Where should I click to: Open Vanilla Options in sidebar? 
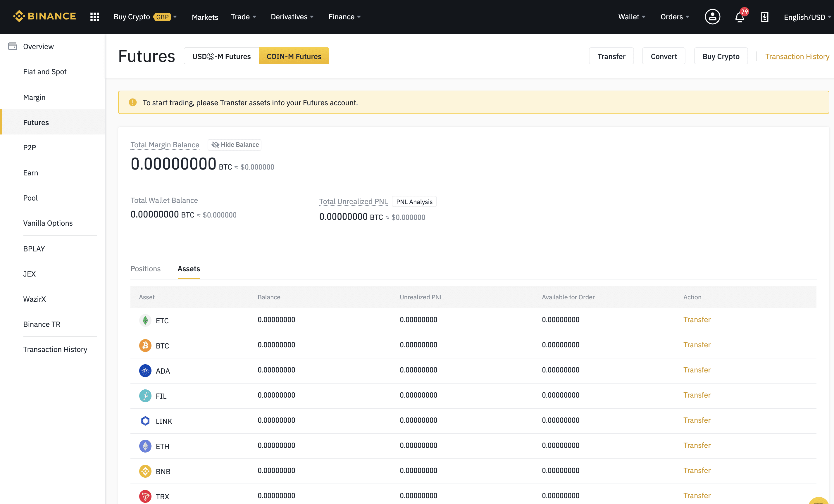(x=48, y=223)
